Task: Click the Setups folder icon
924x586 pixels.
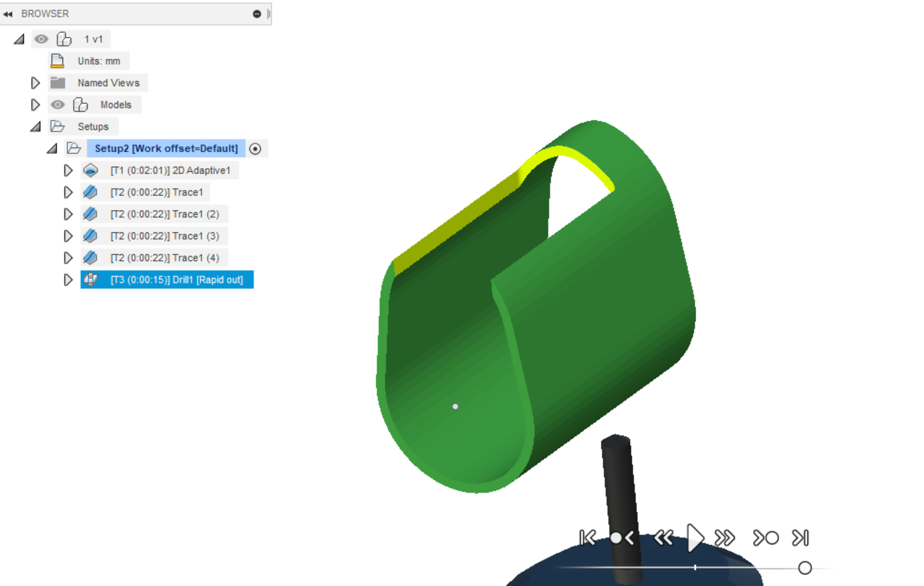Action: tap(58, 126)
